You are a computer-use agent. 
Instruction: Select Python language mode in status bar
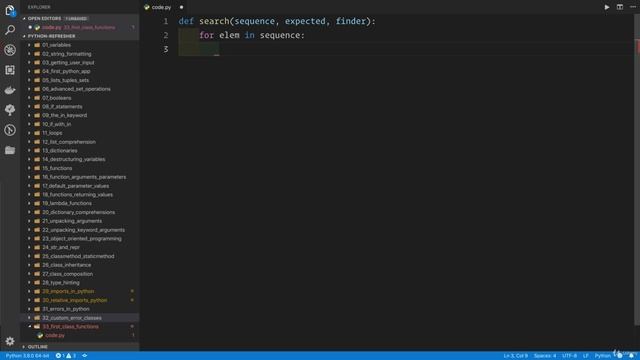coord(602,356)
